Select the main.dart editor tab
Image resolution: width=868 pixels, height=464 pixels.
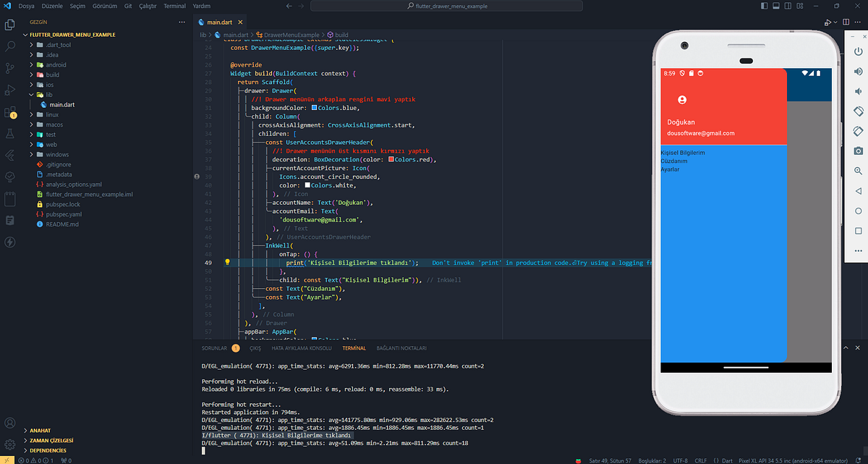[x=218, y=22]
